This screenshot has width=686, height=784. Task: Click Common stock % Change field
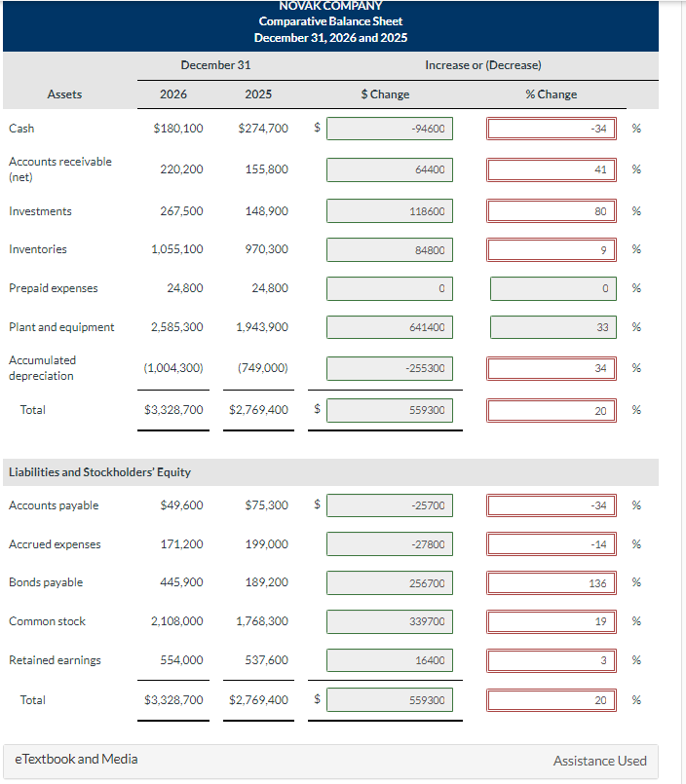(551, 621)
